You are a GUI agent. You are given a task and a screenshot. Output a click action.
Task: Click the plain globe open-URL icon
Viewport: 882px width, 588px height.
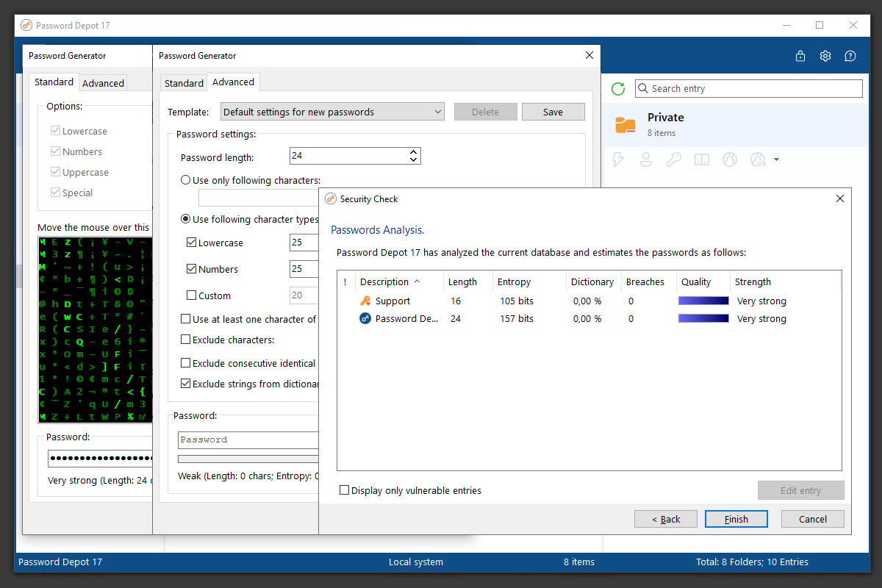tap(729, 159)
